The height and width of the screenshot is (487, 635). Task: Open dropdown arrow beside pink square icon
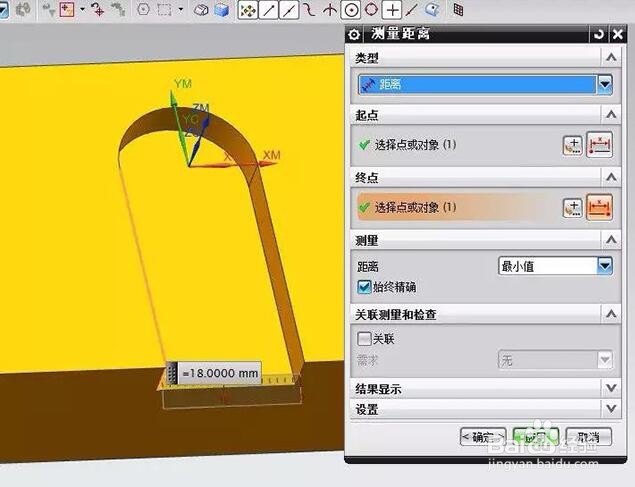click(x=82, y=9)
